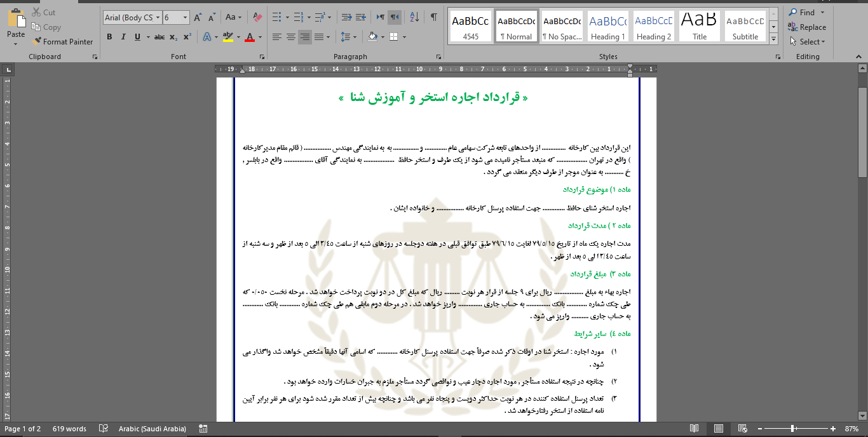Toggle show/hide paragraph marks
This screenshot has width=868, height=437.
coord(433,17)
